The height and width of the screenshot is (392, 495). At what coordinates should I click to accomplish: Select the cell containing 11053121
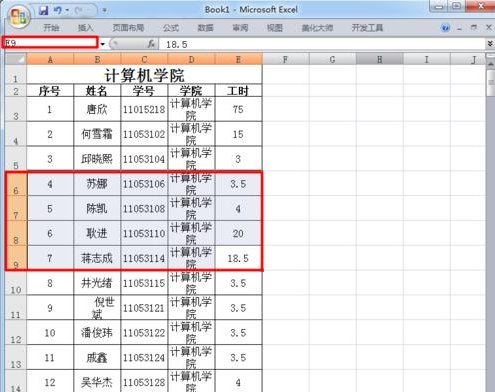[x=144, y=308]
